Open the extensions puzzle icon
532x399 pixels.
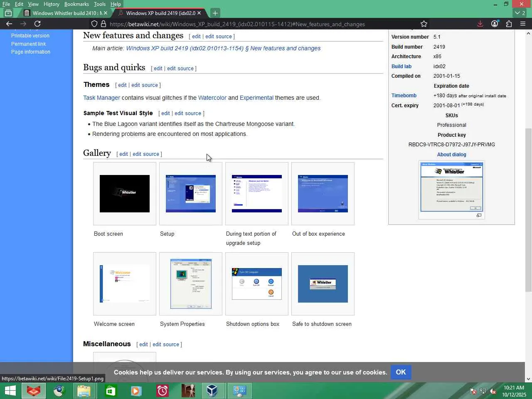pos(509,24)
